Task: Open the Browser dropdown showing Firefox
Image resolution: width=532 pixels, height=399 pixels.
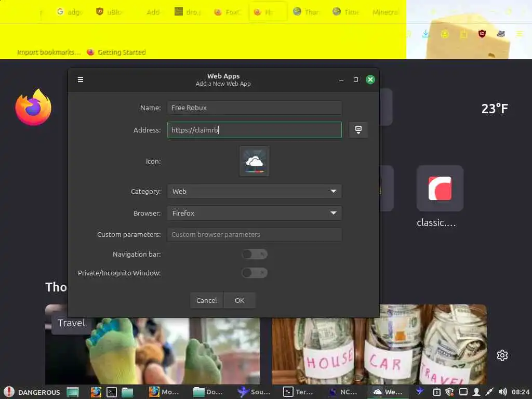Action: click(x=255, y=213)
